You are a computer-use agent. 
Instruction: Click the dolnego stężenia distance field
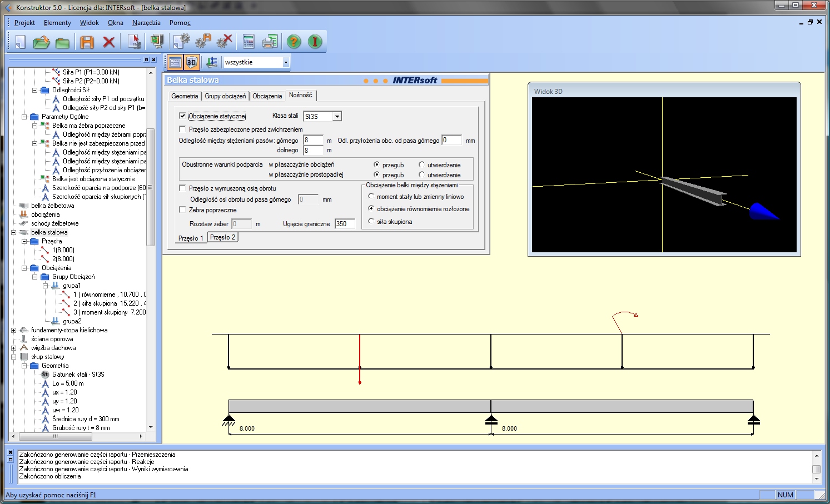point(313,150)
